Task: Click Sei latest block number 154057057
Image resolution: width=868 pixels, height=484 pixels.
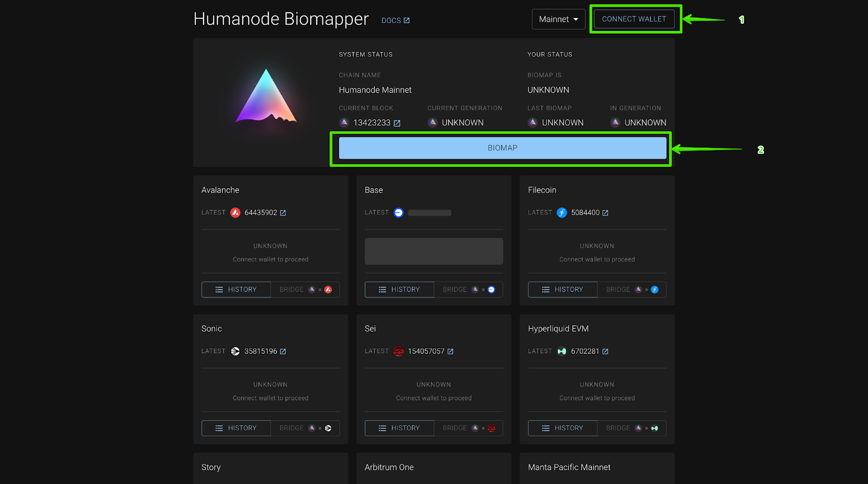Action: coord(426,351)
